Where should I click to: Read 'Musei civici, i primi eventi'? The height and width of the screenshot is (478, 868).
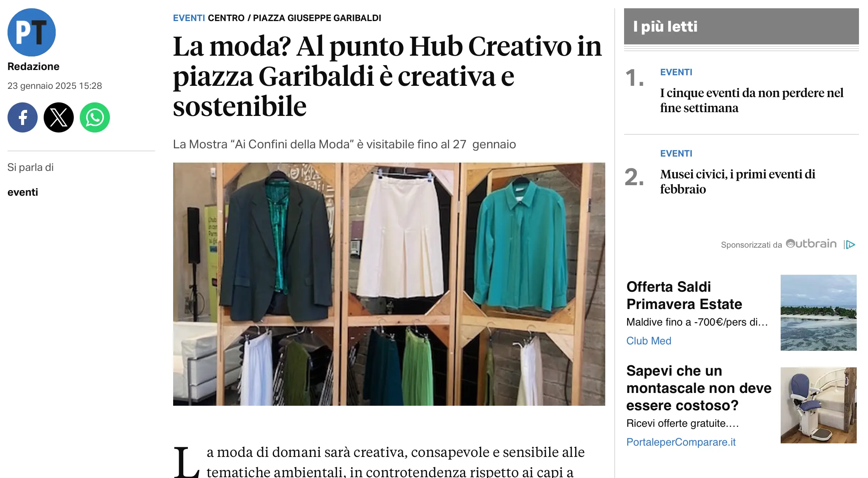coord(738,182)
